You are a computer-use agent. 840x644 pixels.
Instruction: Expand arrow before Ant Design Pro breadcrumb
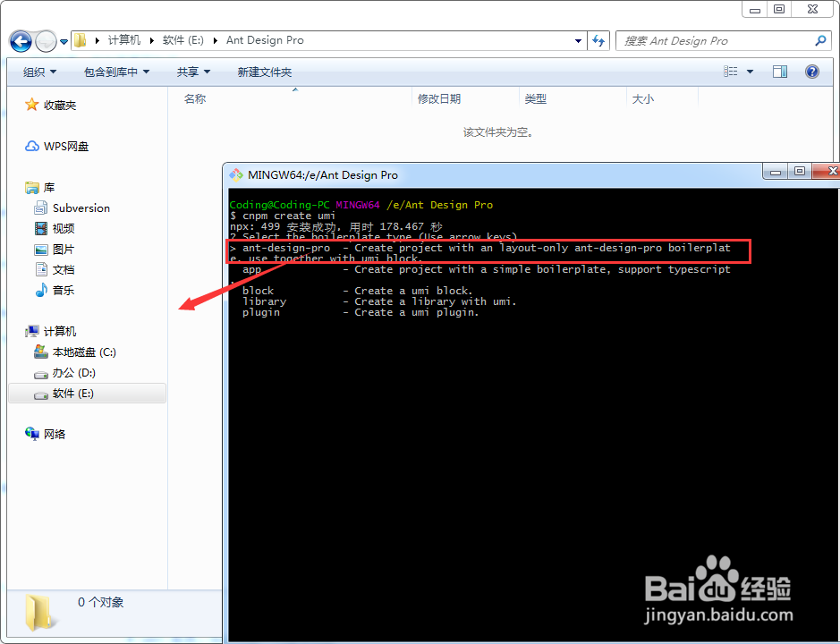click(x=216, y=41)
